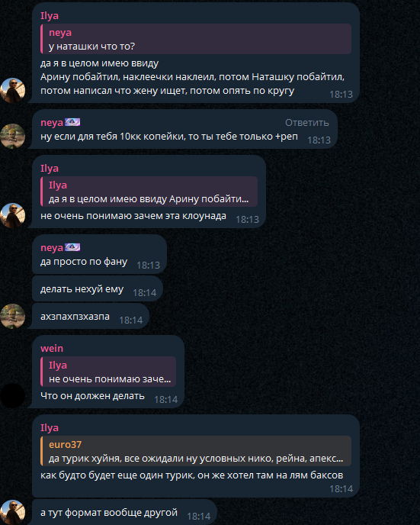Screen dimensions: 420x525
Task: Click Ilya's avatar beside the клоунада message
Action: (13, 216)
